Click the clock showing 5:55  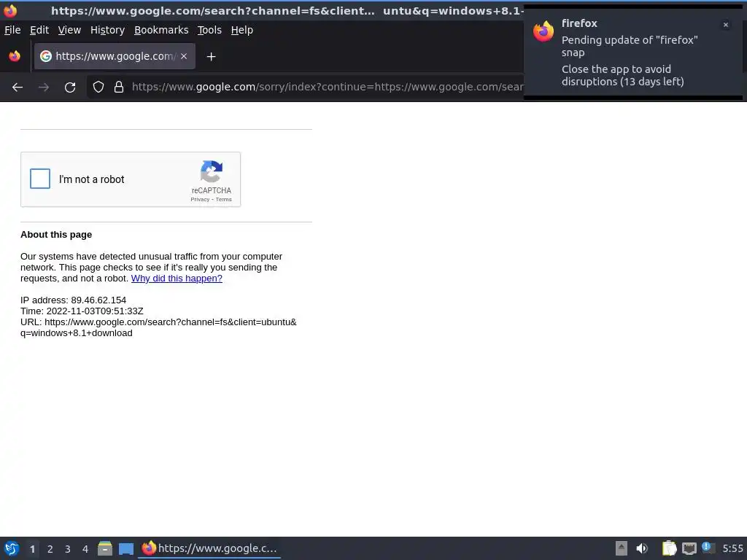tap(732, 548)
